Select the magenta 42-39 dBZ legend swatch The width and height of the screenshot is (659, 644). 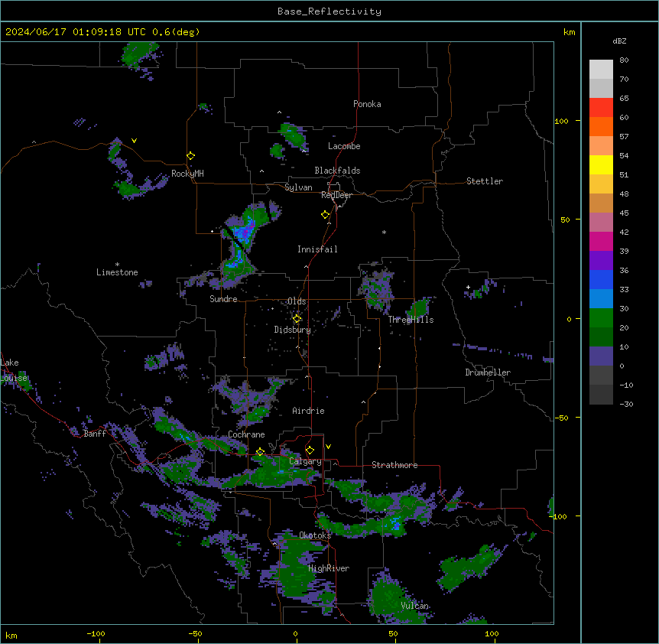pos(601,241)
